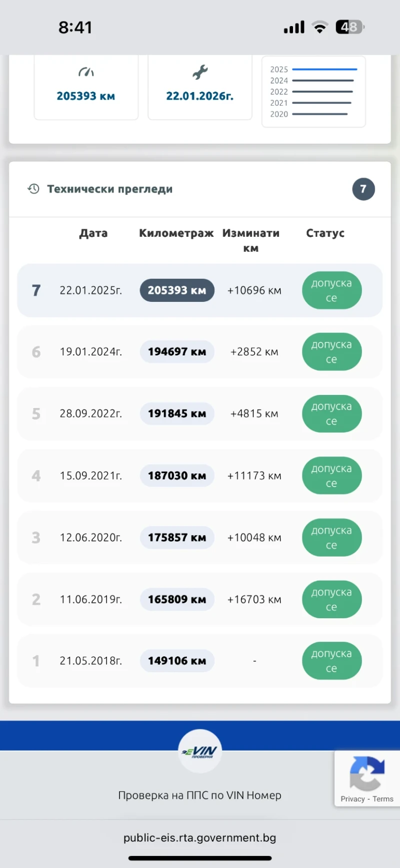The image size is (400, 868).
Task: Click the eVIN logo in footer
Action: 200,751
